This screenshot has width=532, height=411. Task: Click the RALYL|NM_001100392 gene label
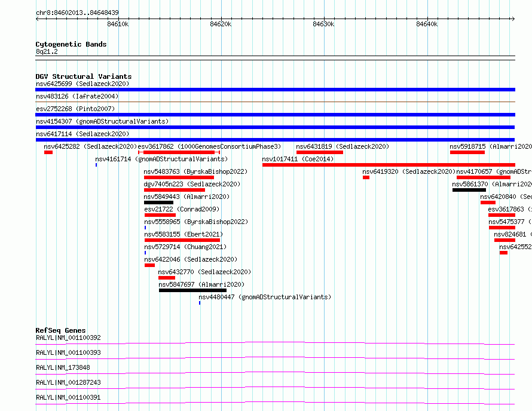pos(68,338)
